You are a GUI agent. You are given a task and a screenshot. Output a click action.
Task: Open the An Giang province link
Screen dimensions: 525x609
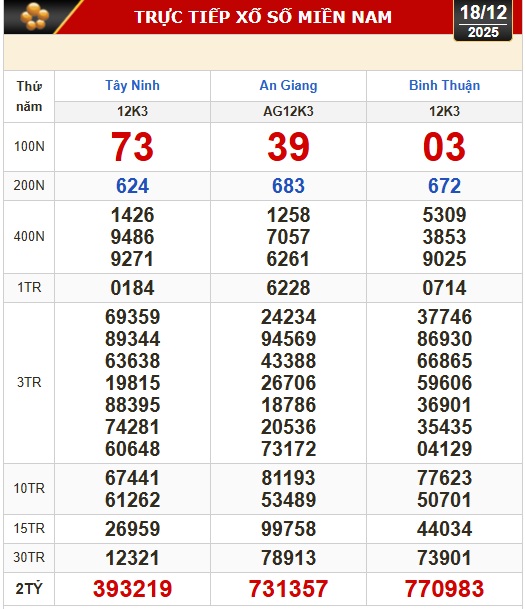[x=289, y=85]
